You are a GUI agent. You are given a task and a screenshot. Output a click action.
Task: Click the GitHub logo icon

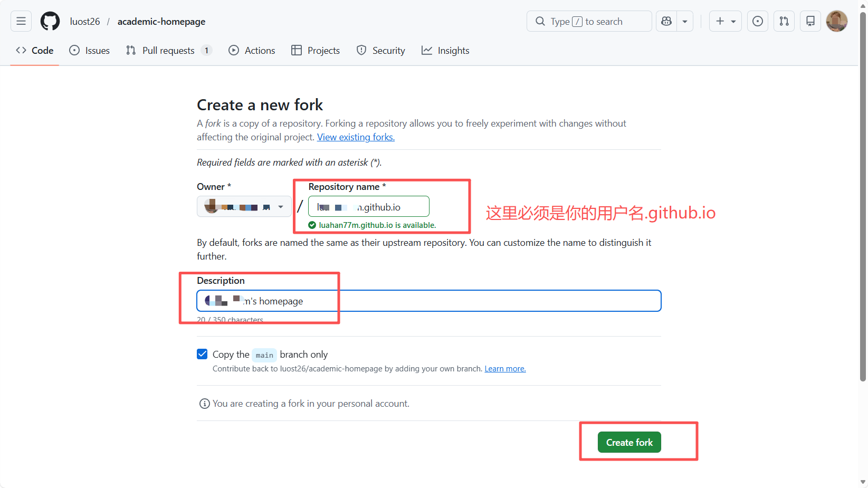[50, 21]
